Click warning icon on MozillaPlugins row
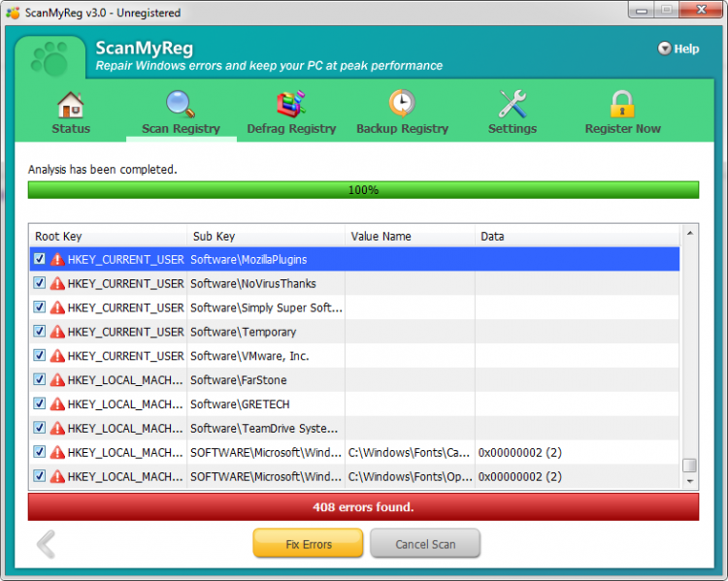This screenshot has width=728, height=581. 57,259
